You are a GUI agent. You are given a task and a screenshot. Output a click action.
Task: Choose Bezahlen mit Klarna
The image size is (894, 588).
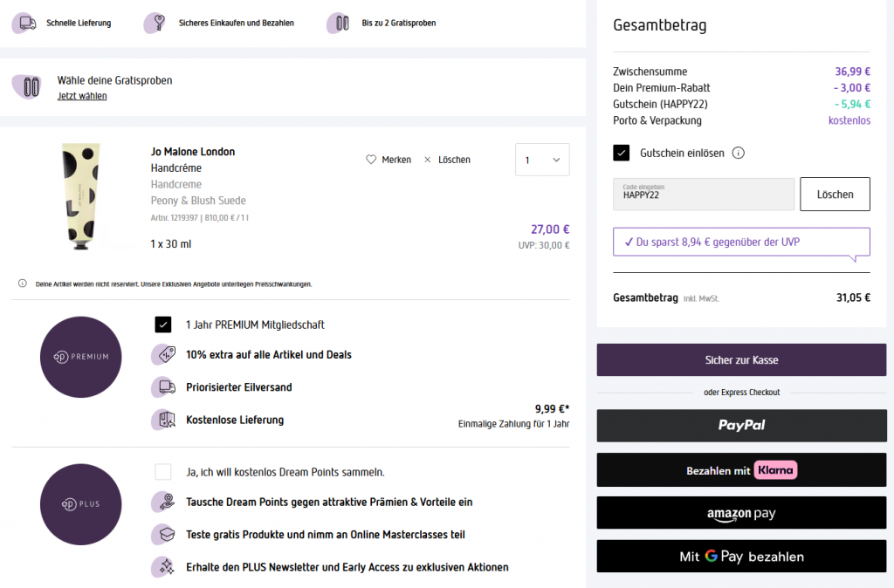tap(741, 470)
